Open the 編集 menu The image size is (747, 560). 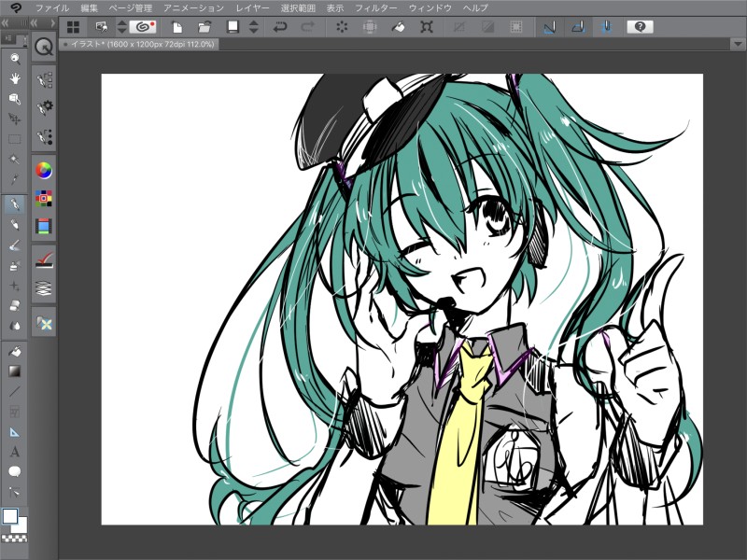pos(89,8)
